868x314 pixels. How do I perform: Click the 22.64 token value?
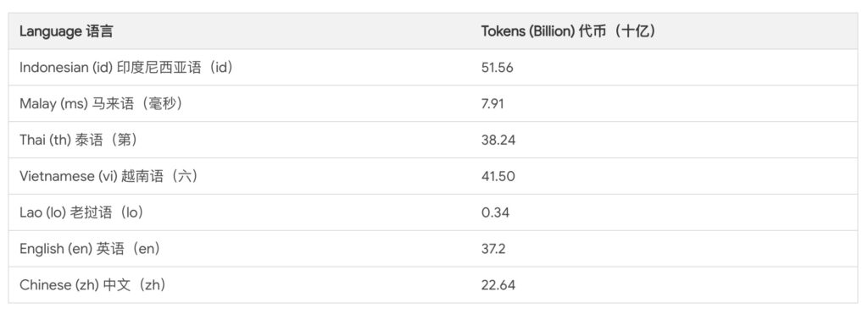pos(498,285)
